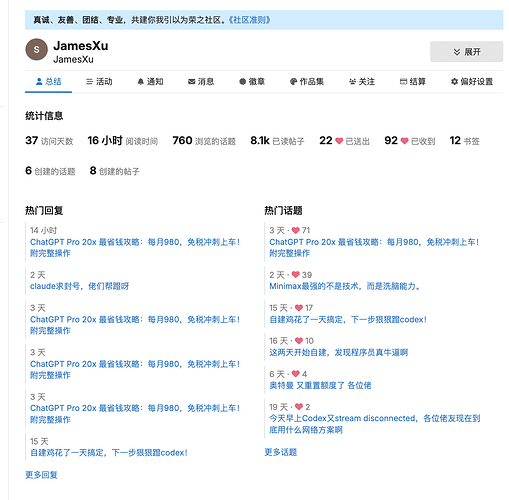Click the 6 天 timestamp
The height and width of the screenshot is (500, 509).
pyautogui.click(x=277, y=374)
